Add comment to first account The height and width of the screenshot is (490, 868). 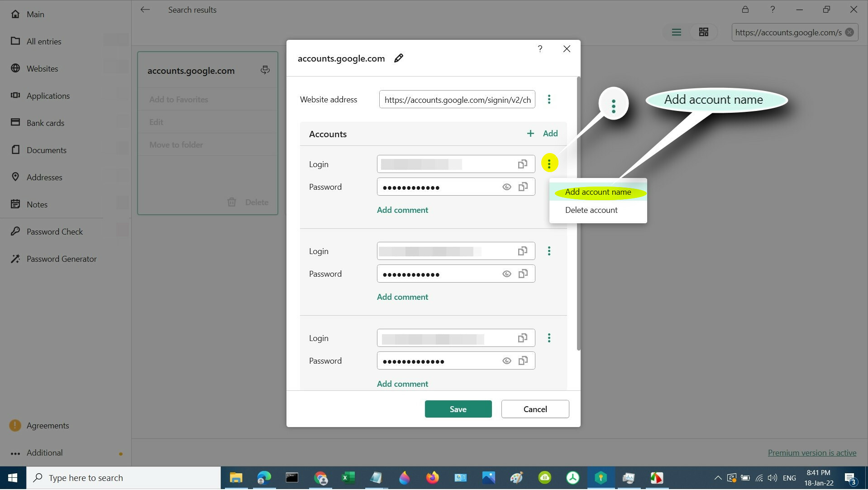(x=402, y=210)
